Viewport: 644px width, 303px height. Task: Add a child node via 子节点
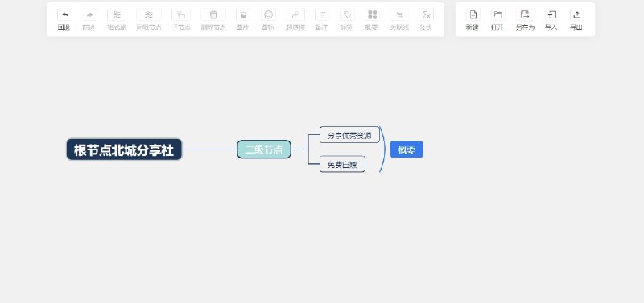pyautogui.click(x=181, y=14)
